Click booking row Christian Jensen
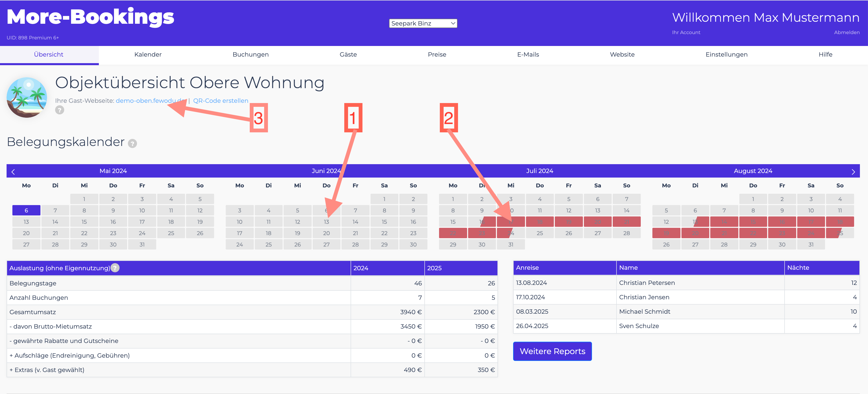The height and width of the screenshot is (394, 868). coord(686,297)
